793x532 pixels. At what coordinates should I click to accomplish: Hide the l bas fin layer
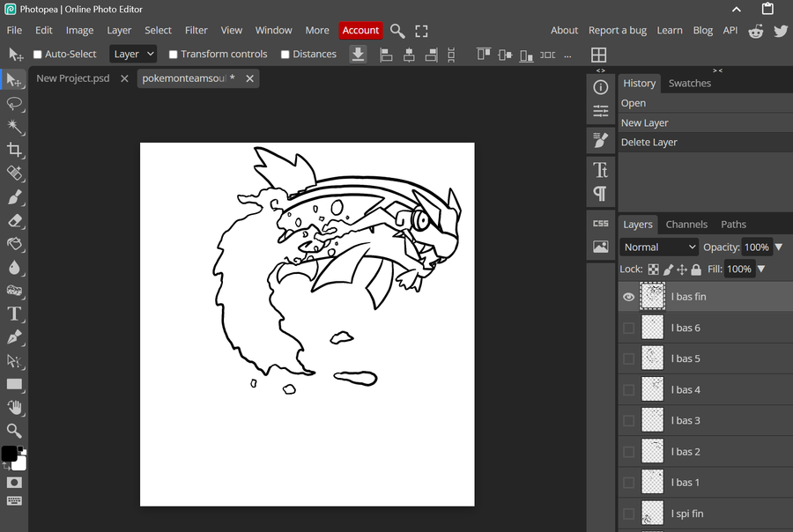pyautogui.click(x=628, y=297)
